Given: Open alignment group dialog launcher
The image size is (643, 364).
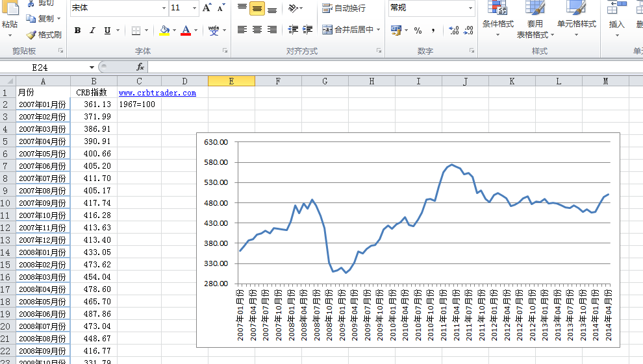Looking at the screenshot, I should click(x=379, y=51).
